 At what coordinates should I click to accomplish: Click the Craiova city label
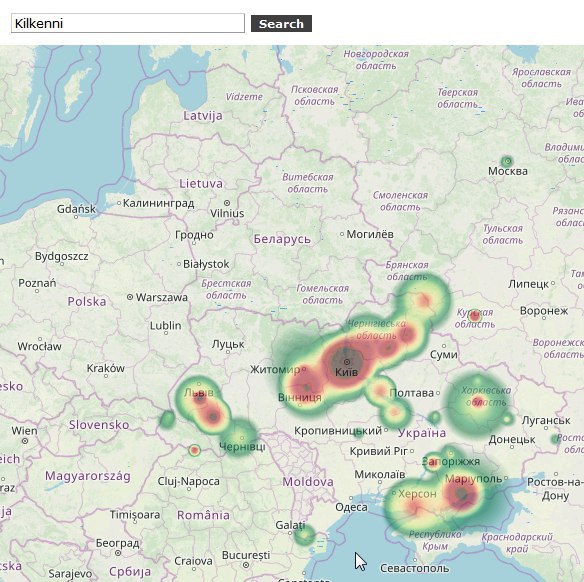(194, 561)
